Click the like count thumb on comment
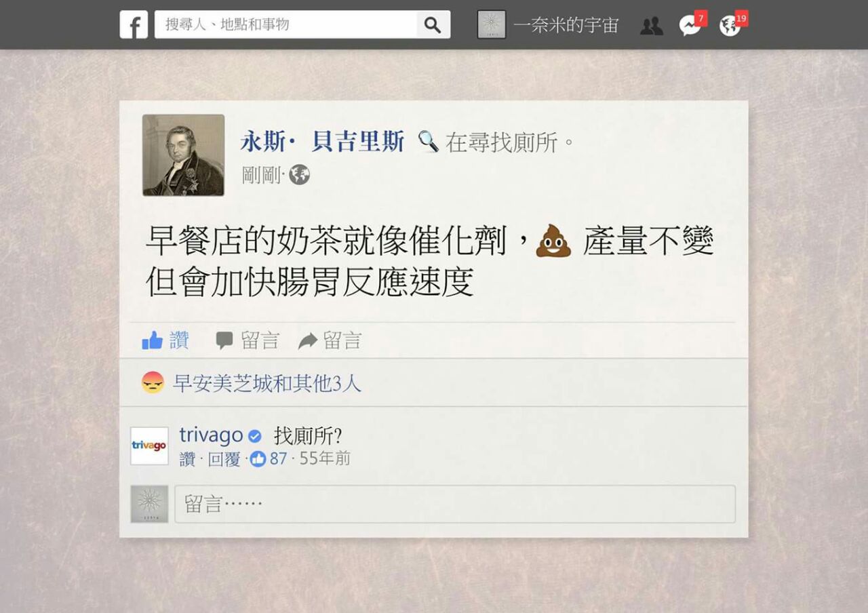 258,459
